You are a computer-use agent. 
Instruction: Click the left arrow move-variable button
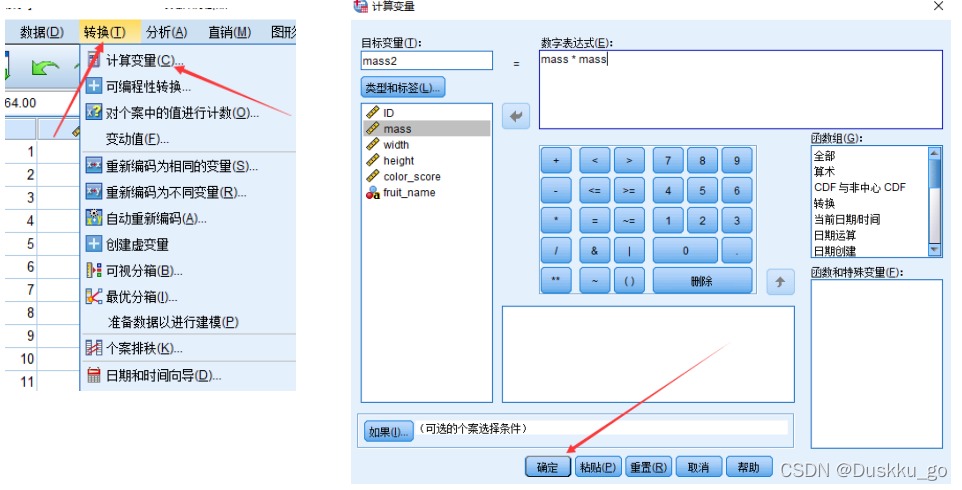(516, 116)
